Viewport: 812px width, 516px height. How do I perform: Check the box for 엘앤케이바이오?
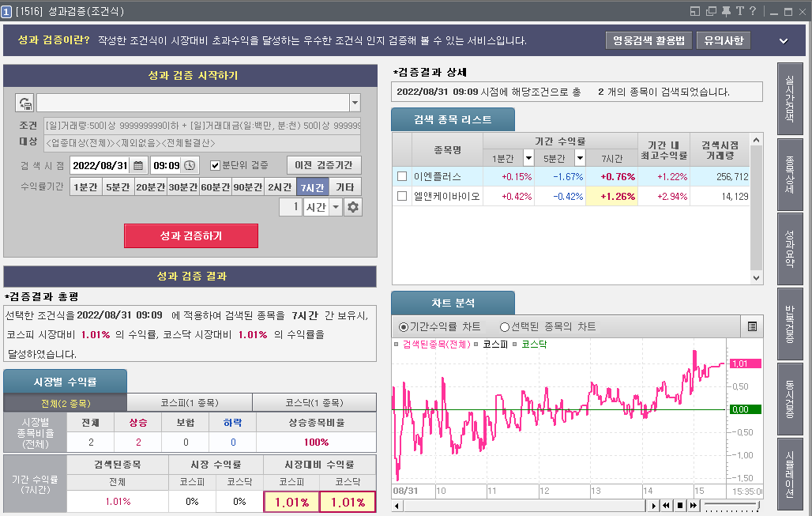tap(402, 196)
